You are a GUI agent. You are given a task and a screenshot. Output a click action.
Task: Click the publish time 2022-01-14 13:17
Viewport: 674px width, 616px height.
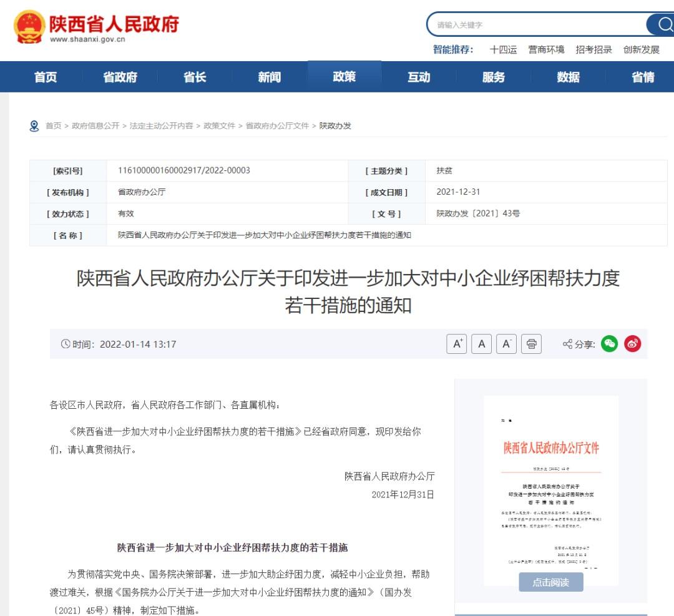(138, 344)
